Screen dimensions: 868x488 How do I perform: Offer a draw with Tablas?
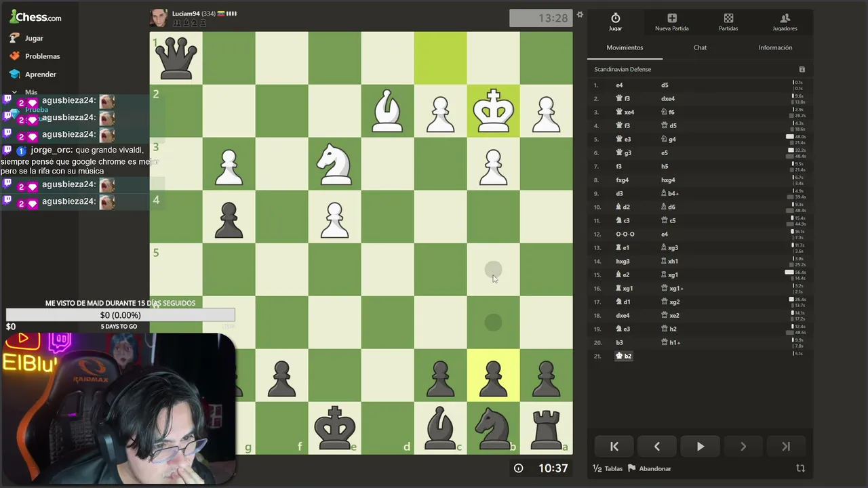pos(608,468)
